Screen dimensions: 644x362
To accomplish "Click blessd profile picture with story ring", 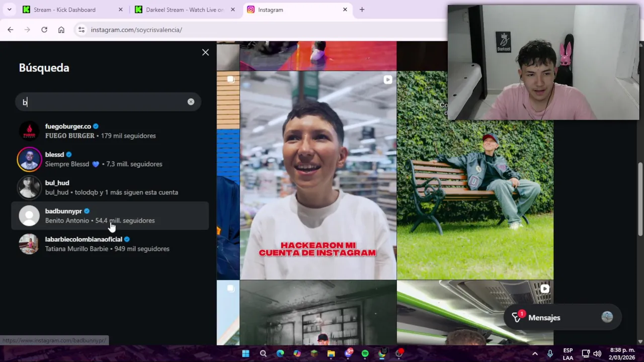I will (29, 159).
